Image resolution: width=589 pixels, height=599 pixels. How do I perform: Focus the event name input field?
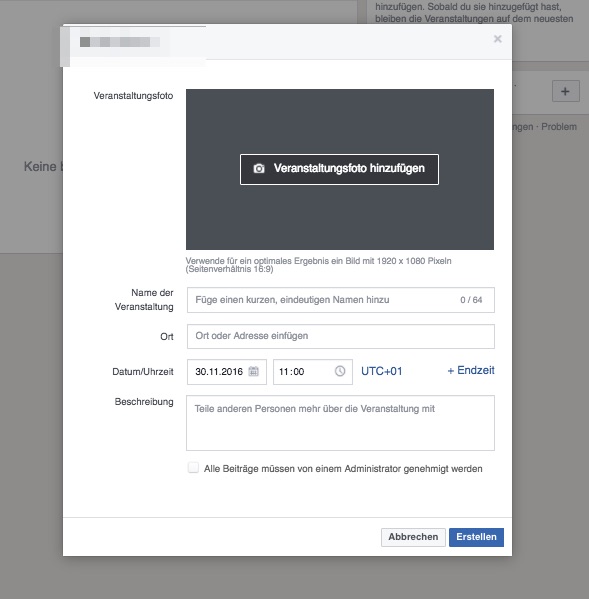tap(341, 300)
